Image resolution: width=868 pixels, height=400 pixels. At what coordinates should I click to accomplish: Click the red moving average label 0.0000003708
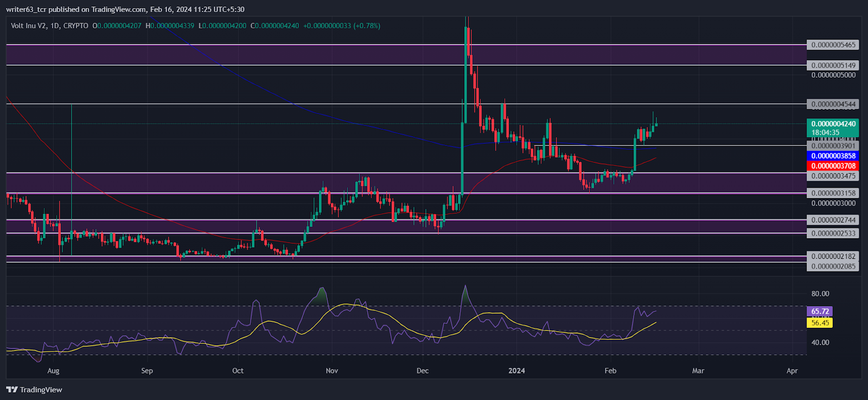click(x=833, y=166)
